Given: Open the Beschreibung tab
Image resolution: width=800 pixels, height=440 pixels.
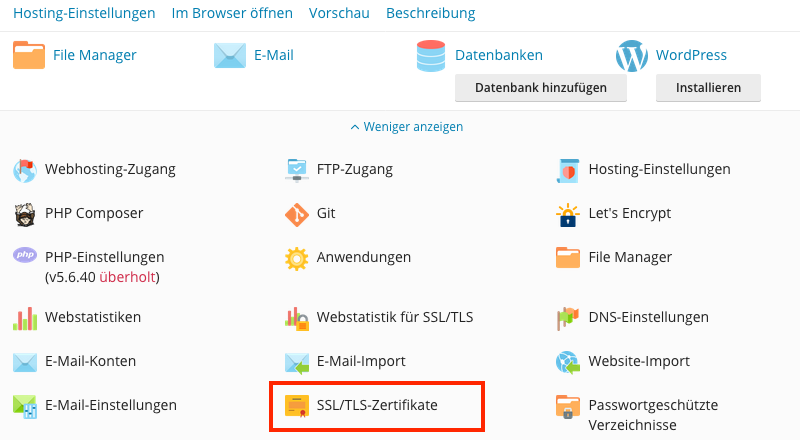Looking at the screenshot, I should [x=432, y=13].
